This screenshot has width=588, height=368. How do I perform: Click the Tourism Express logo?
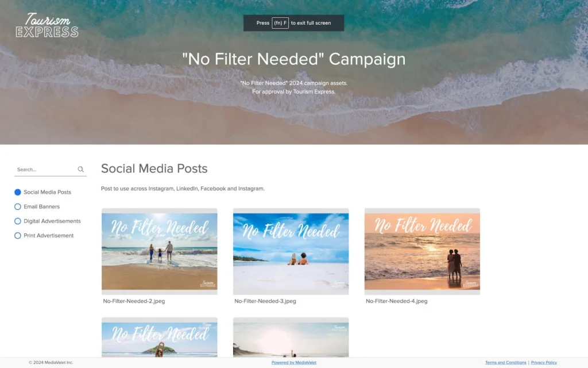point(47,25)
